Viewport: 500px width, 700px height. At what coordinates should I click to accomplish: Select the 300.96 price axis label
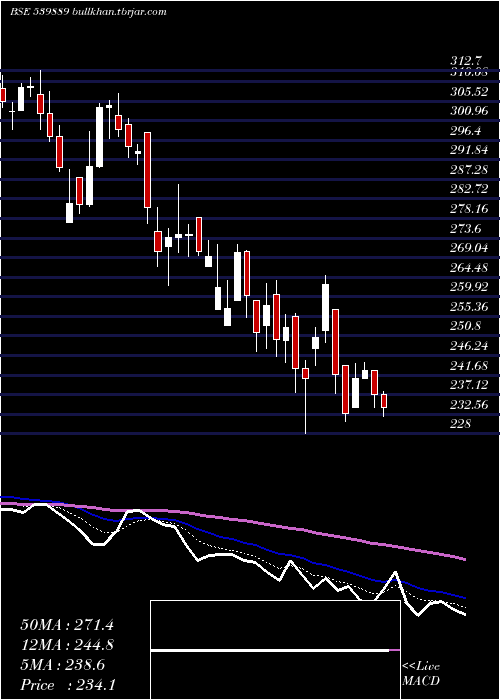click(469, 111)
